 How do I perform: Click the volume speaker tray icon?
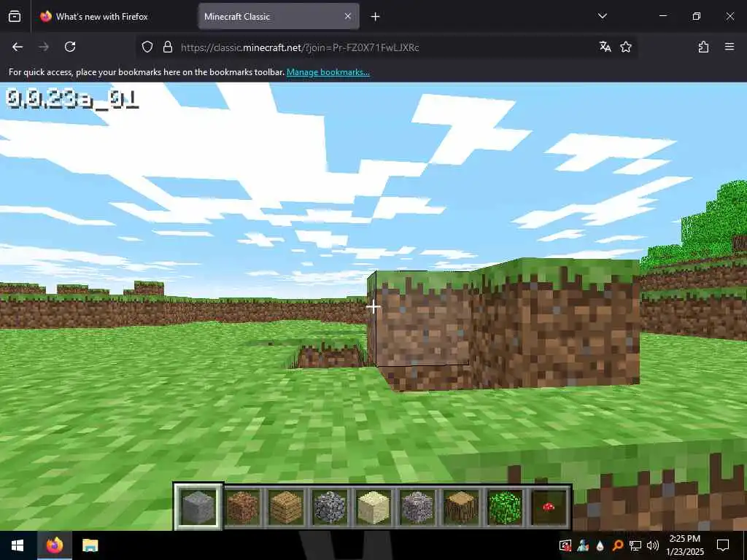click(653, 545)
